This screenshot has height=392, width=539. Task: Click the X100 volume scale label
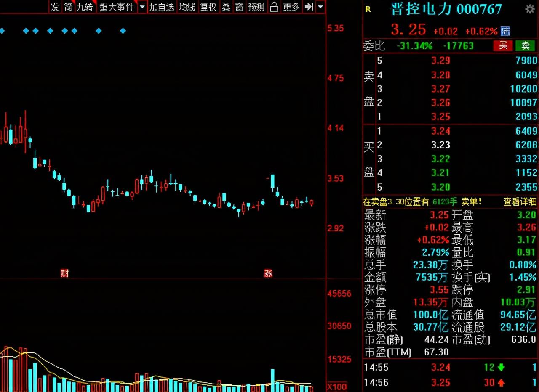click(x=337, y=387)
